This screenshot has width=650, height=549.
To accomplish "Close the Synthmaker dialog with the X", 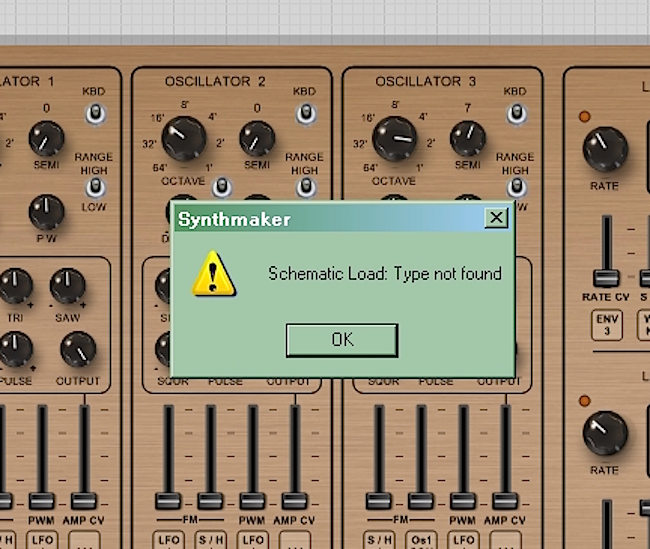I will click(496, 218).
